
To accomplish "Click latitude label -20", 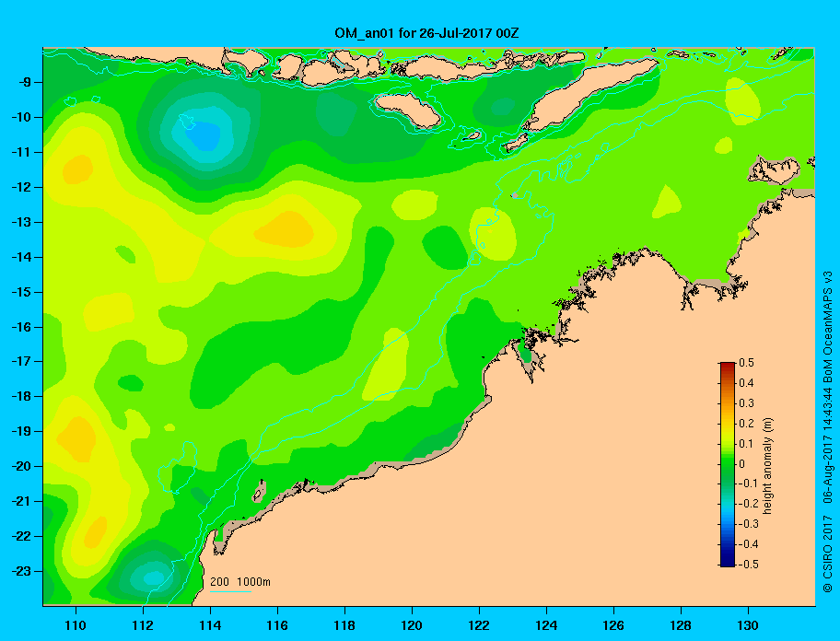I will point(20,466).
